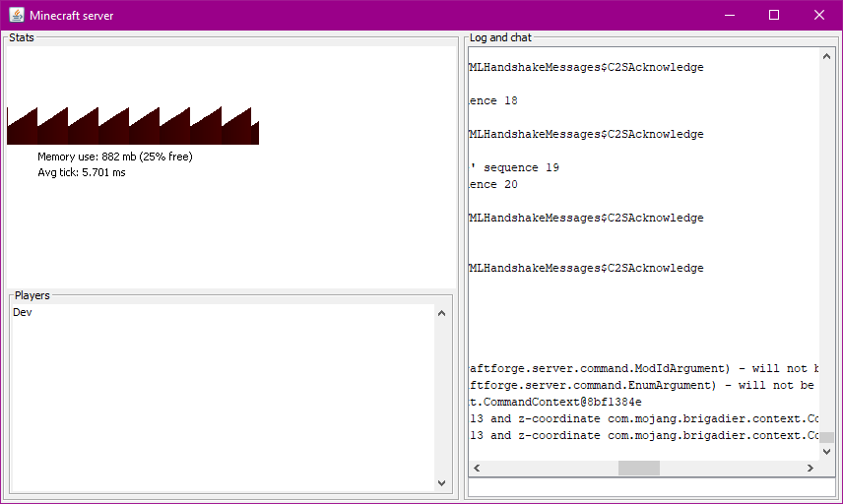
Task: Click the log's vertical scroll-down arrow
Action: (x=827, y=452)
